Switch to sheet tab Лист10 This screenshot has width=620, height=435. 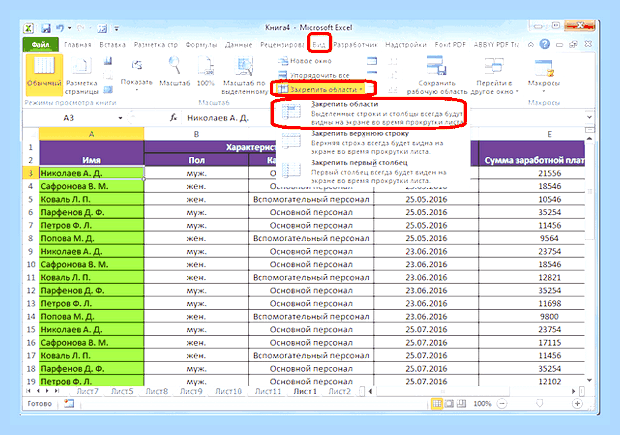(x=228, y=392)
